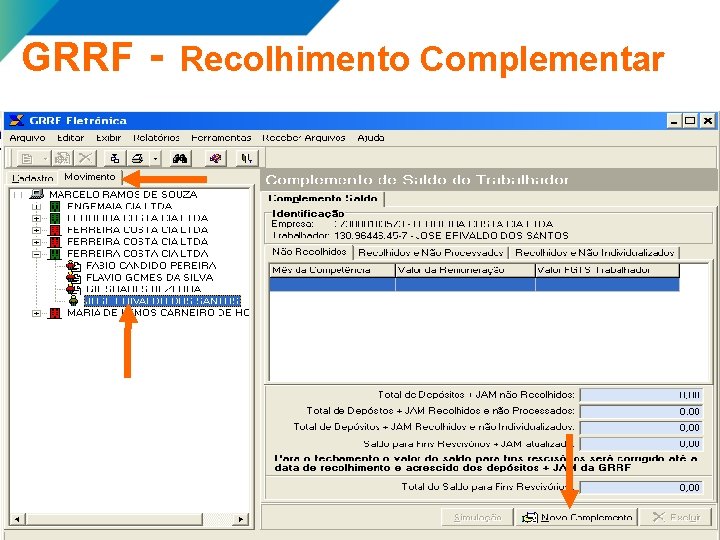Viewport: 720px width, 540px height.
Task: Open the Recolhidos e Não Processados tab
Action: [x=430, y=253]
